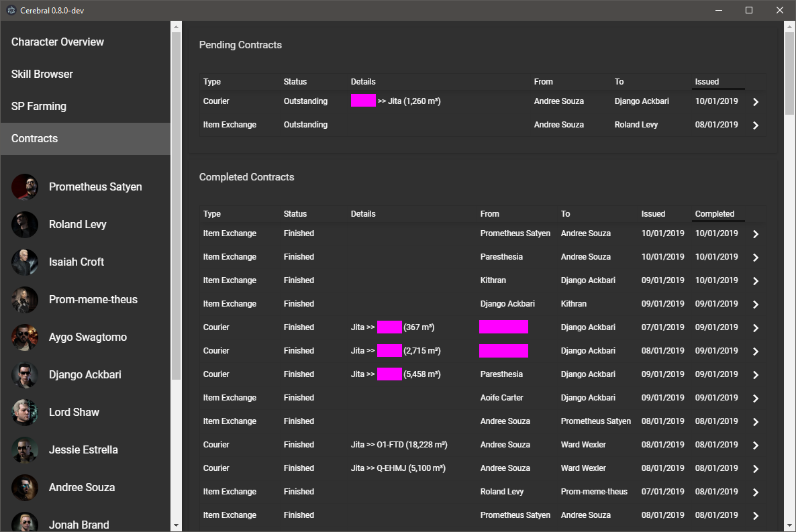
Task: Maximize the Cerebral window
Action: coord(749,10)
